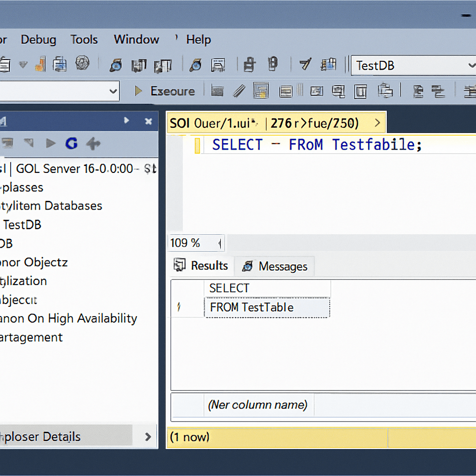This screenshot has height=476, width=476.
Task: Select the 'bjeccit' tree item
Action: coord(19,300)
